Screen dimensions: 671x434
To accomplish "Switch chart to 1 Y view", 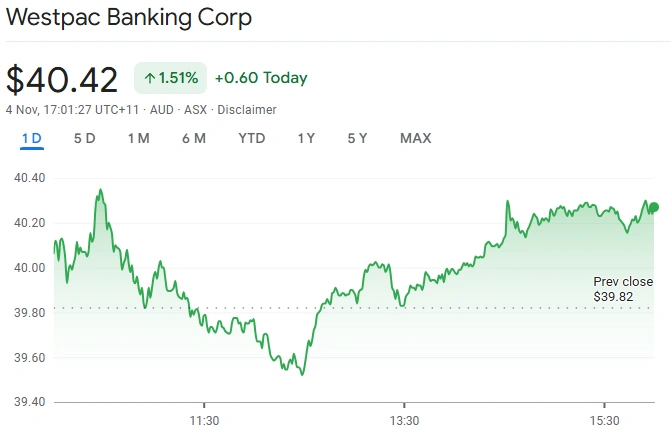I will click(x=306, y=138).
